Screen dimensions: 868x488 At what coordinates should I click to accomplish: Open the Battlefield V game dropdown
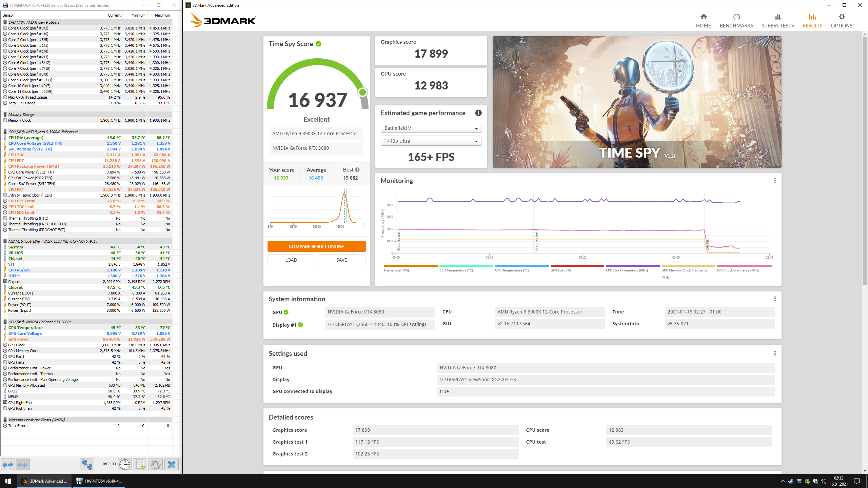pos(431,128)
